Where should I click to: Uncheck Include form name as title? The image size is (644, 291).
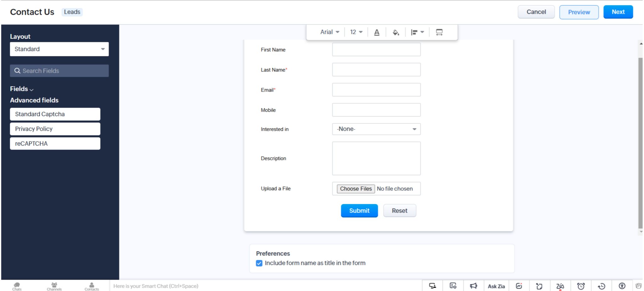tap(259, 263)
